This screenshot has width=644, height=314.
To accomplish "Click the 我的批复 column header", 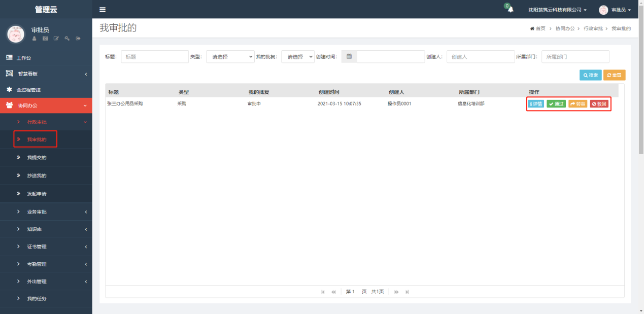I will (259, 92).
